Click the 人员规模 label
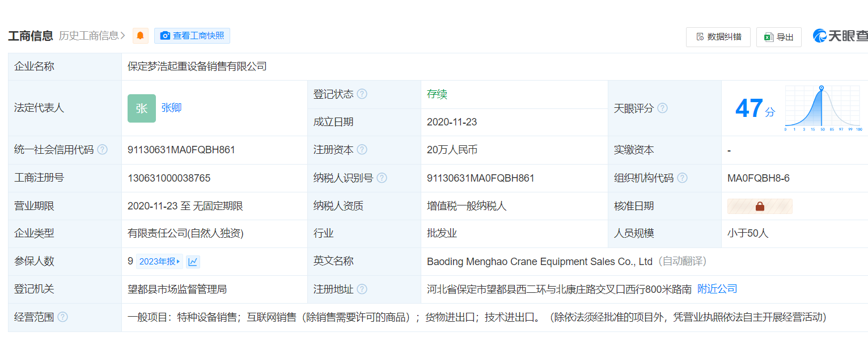 tap(634, 233)
